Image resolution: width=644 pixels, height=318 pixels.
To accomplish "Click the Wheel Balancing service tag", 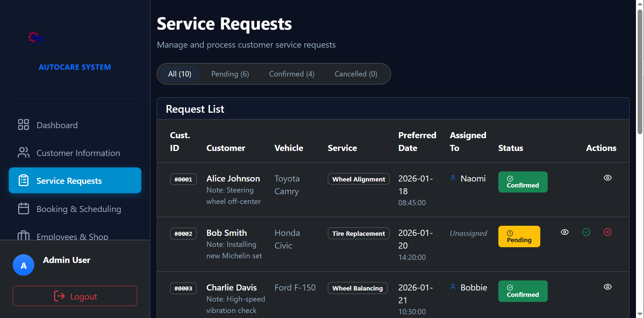I will tap(357, 288).
